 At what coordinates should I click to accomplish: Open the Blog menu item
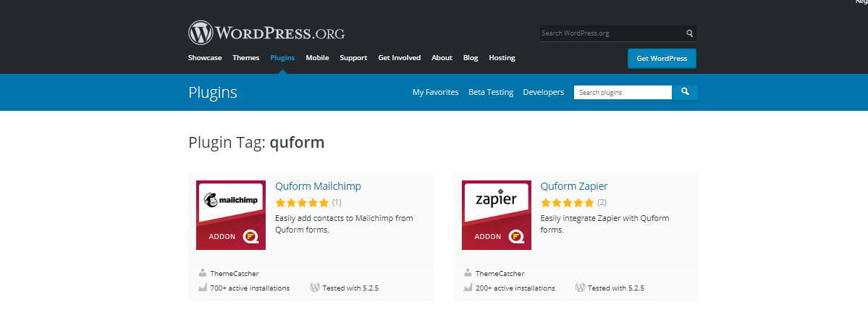pyautogui.click(x=471, y=58)
